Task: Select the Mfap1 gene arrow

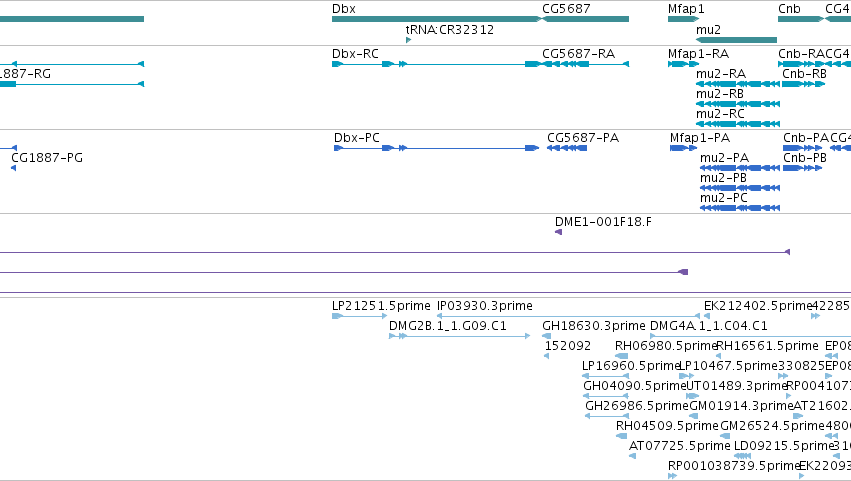Action: [683, 19]
